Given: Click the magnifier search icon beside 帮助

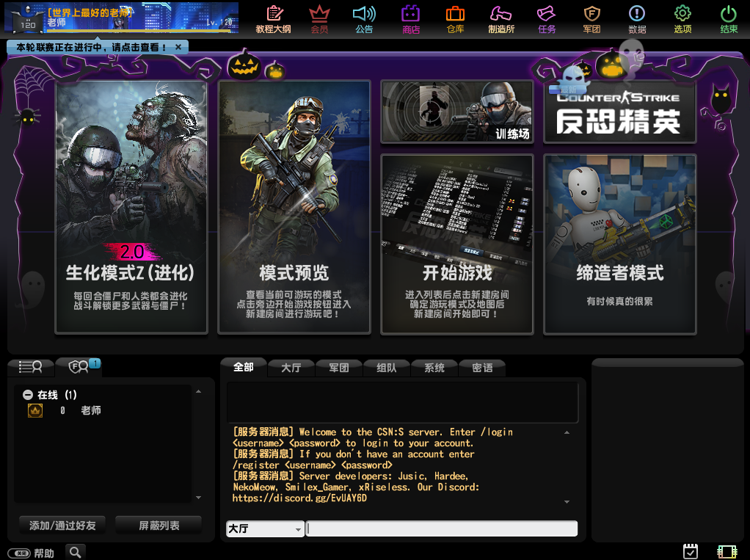Looking at the screenshot, I should [75, 553].
